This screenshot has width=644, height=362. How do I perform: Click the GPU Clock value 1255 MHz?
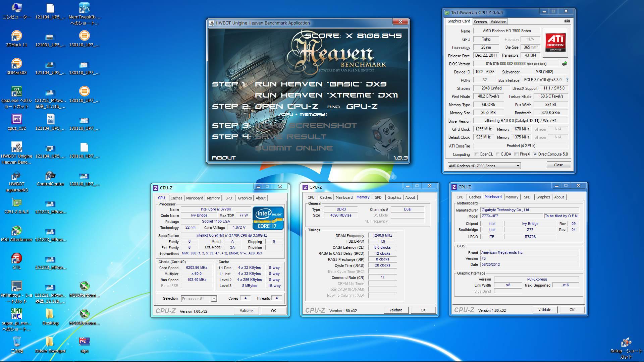point(483,129)
